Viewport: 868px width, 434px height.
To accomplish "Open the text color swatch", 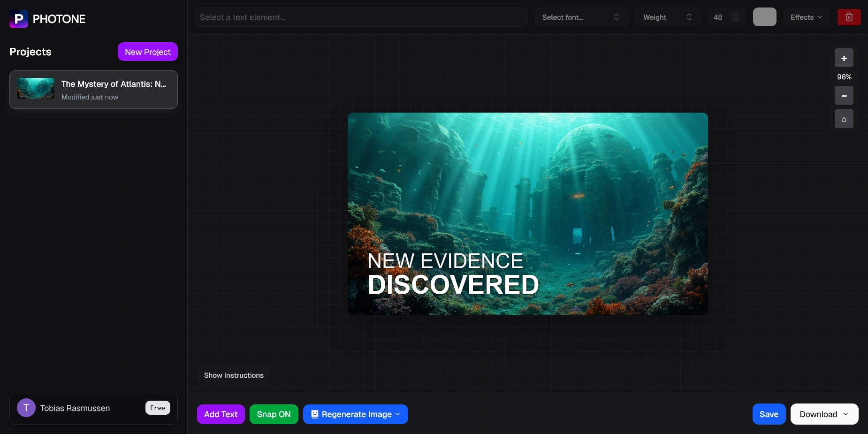I will coord(764,17).
